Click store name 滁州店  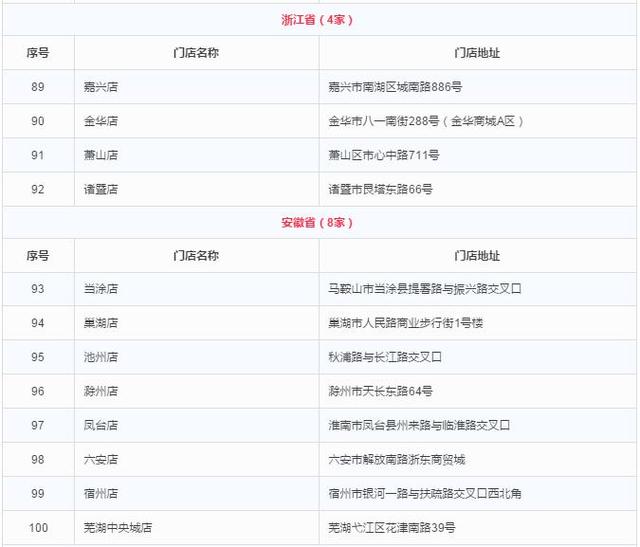[x=101, y=391]
